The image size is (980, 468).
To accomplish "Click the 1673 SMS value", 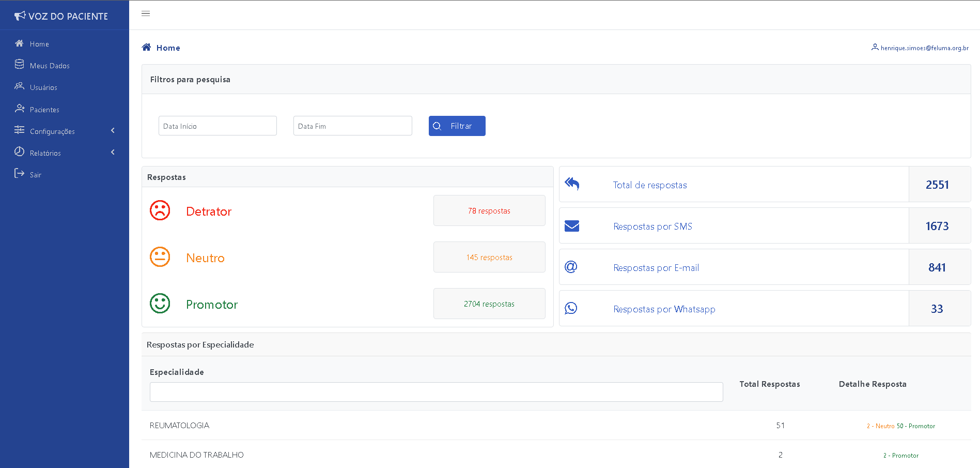I will (x=937, y=226).
